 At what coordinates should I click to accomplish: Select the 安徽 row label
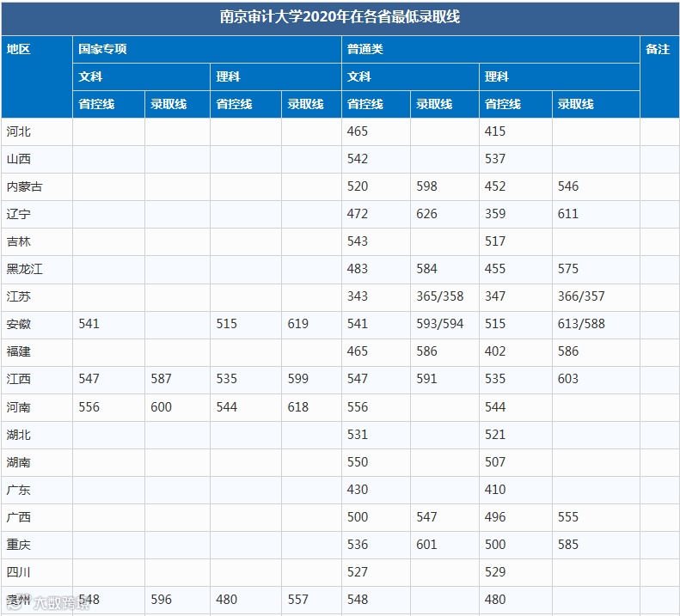coord(19,324)
